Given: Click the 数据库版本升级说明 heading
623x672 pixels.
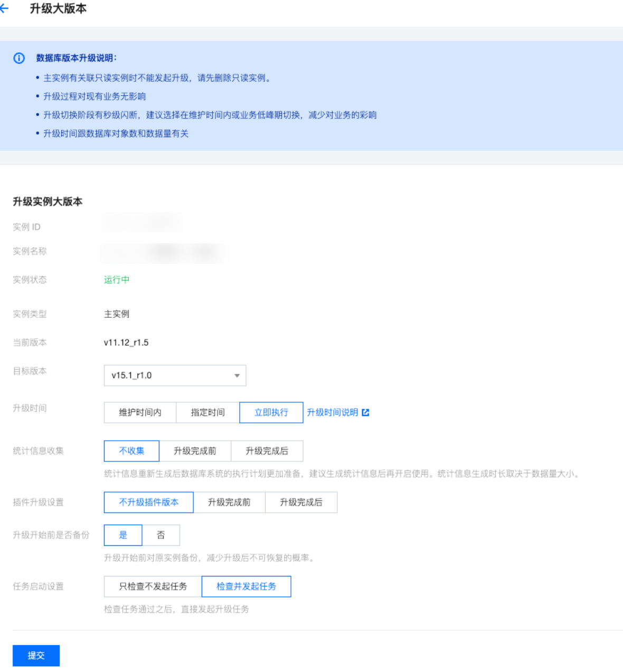Looking at the screenshot, I should 77,58.
